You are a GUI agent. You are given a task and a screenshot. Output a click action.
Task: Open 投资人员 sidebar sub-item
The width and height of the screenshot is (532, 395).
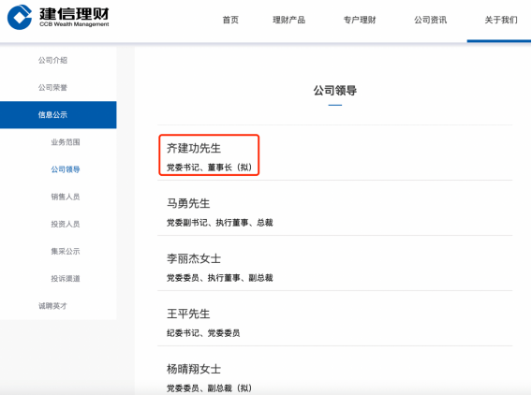pos(66,224)
